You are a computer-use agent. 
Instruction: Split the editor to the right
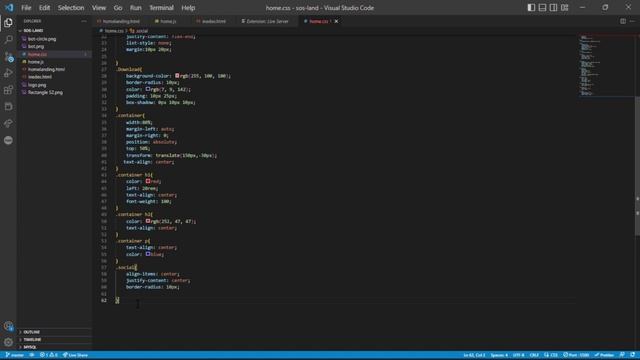coord(623,21)
